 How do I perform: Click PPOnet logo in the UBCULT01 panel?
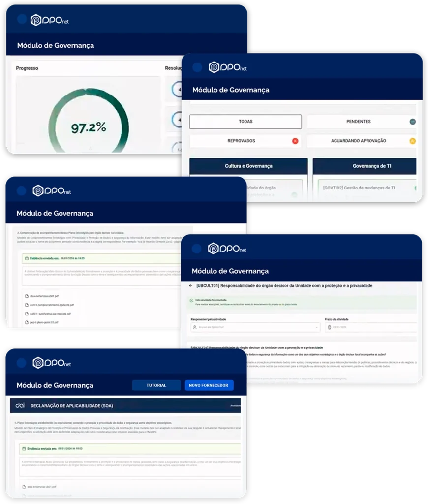coord(227,249)
